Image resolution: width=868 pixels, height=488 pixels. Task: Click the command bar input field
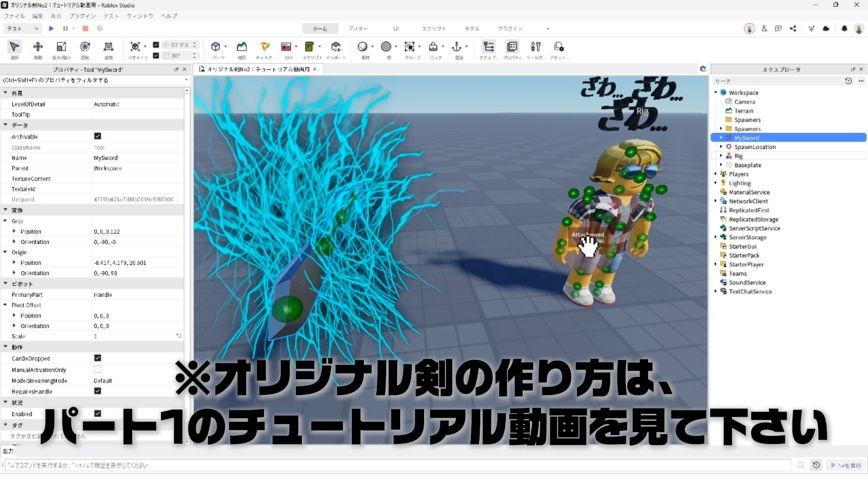pyautogui.click(x=398, y=465)
